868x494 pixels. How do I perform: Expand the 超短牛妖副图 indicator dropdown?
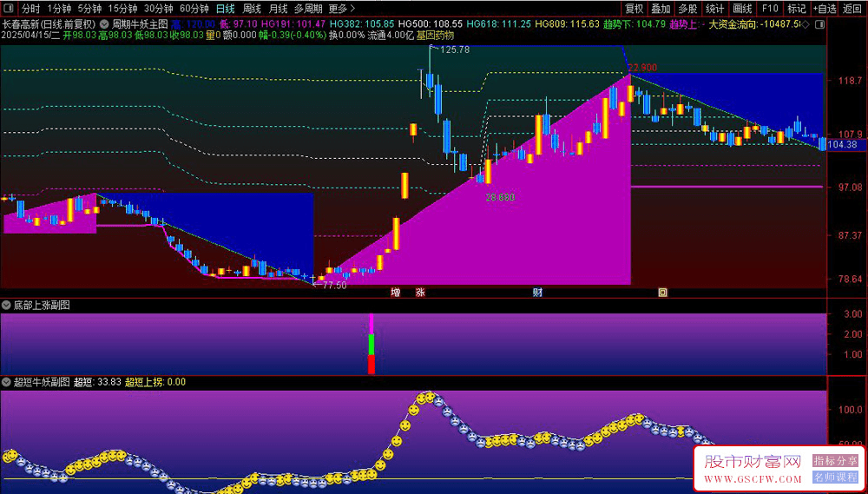click(x=6, y=382)
